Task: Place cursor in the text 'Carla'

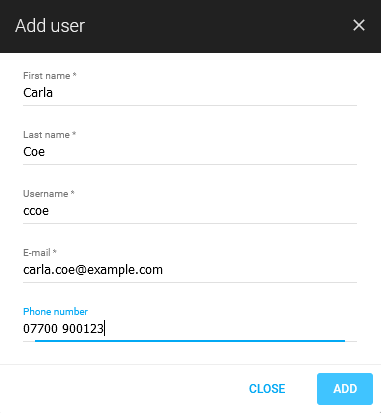Action: 38,93
